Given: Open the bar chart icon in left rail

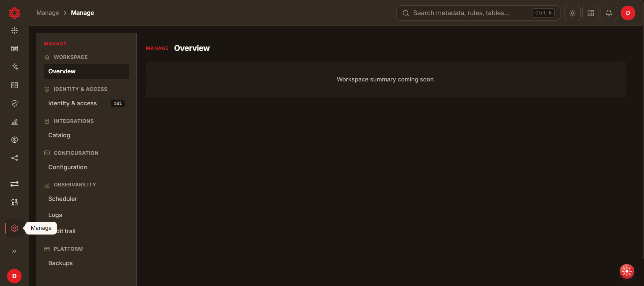Looking at the screenshot, I should click(x=14, y=121).
